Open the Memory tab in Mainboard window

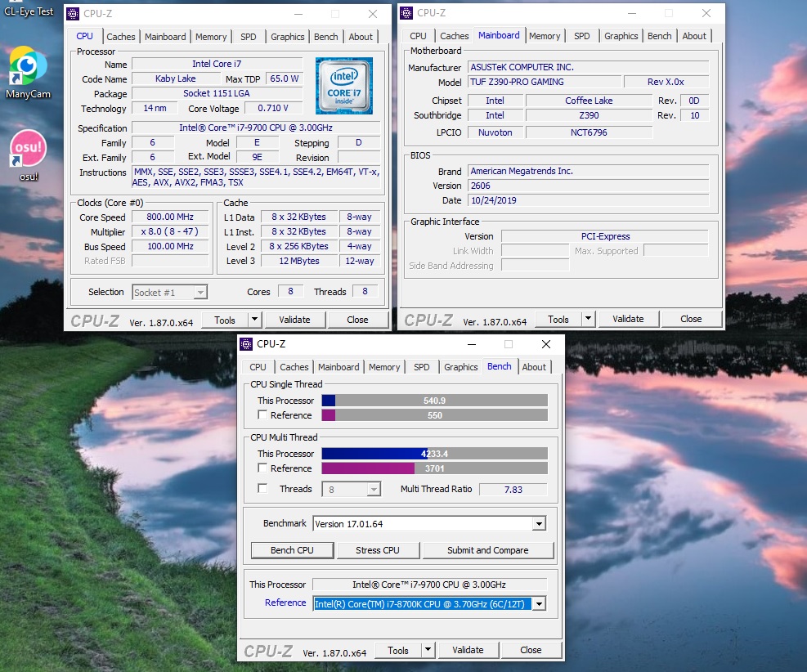tap(545, 36)
